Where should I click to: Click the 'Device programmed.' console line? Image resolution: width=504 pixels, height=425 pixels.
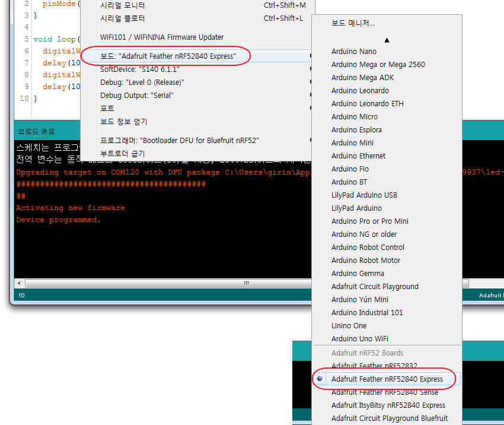pos(58,220)
